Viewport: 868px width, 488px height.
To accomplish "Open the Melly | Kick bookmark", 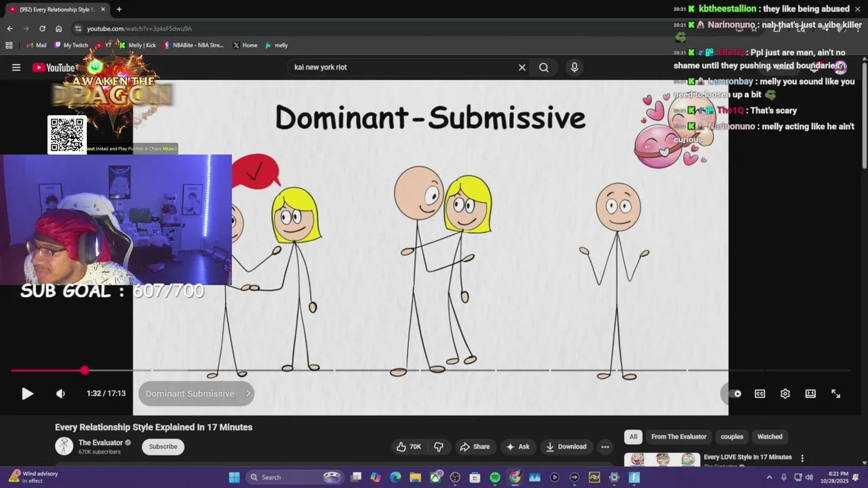I will click(137, 45).
